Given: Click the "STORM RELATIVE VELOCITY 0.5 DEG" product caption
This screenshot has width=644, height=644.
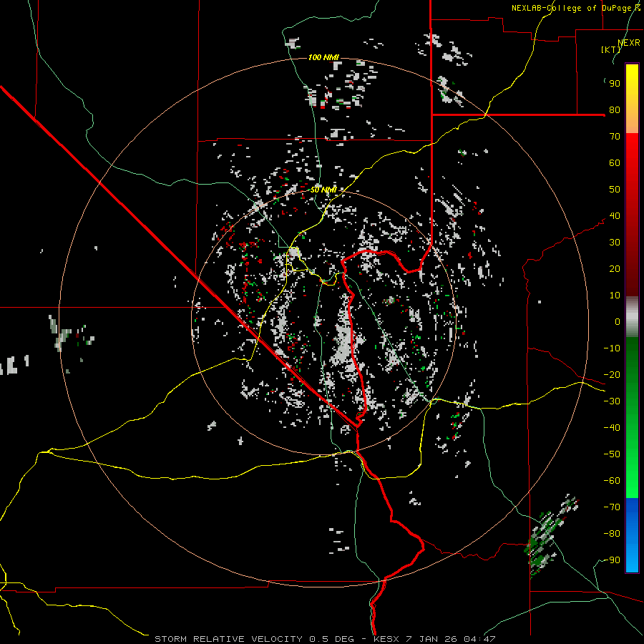Looking at the screenshot, I should (254, 639).
